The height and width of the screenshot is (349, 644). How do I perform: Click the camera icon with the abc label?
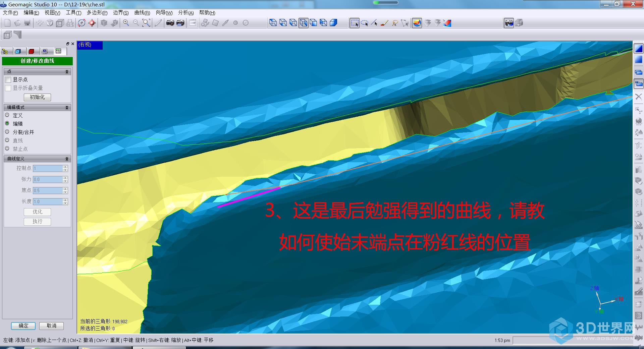coord(180,23)
